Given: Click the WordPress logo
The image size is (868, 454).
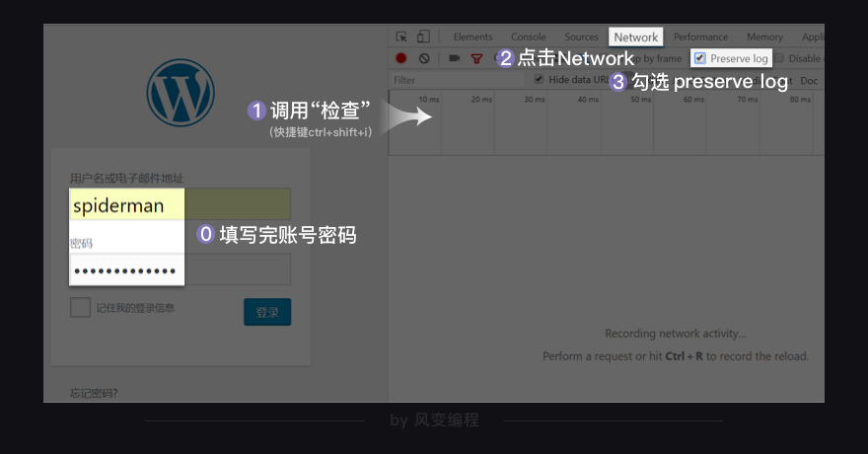Looking at the screenshot, I should click(181, 93).
